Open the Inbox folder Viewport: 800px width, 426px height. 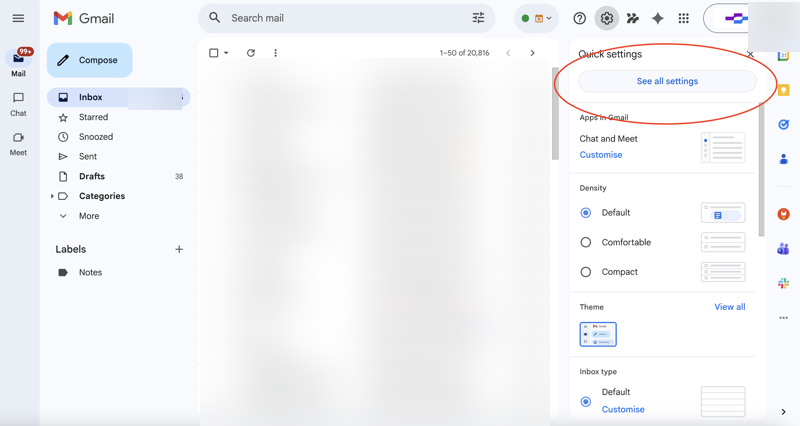[x=118, y=97]
